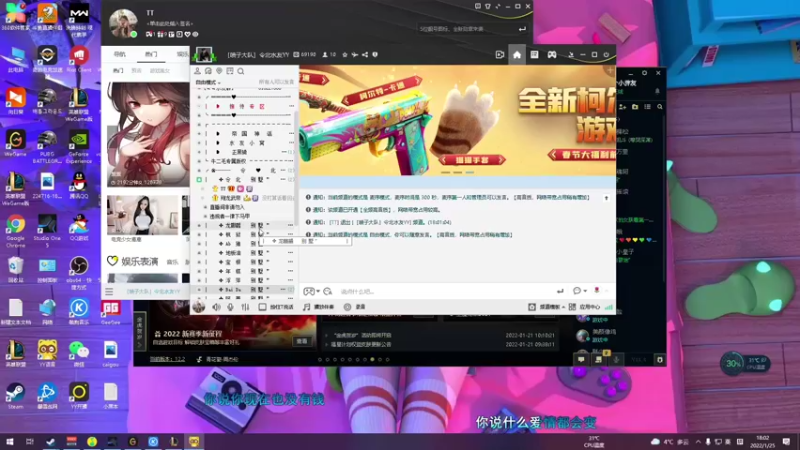Favorite the channel with the star icon
Viewport: 800px width, 450px height.
click(x=345, y=55)
